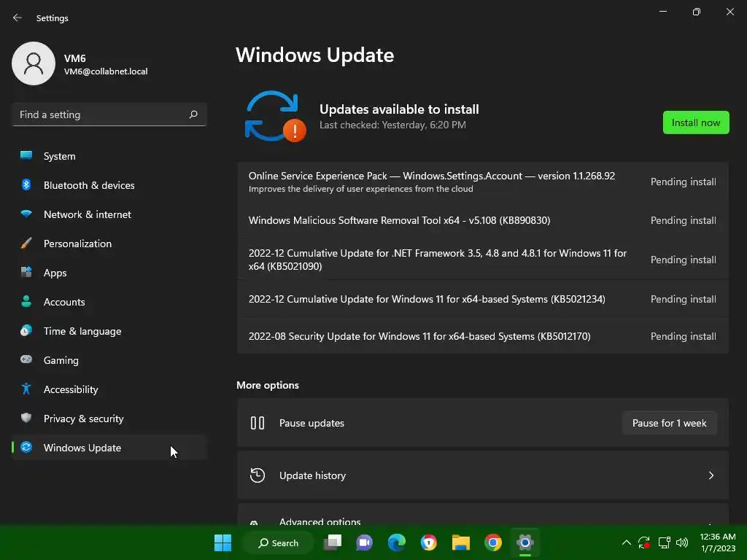747x560 pixels.
Task: Go to Bluetooth & devices
Action: click(109, 185)
